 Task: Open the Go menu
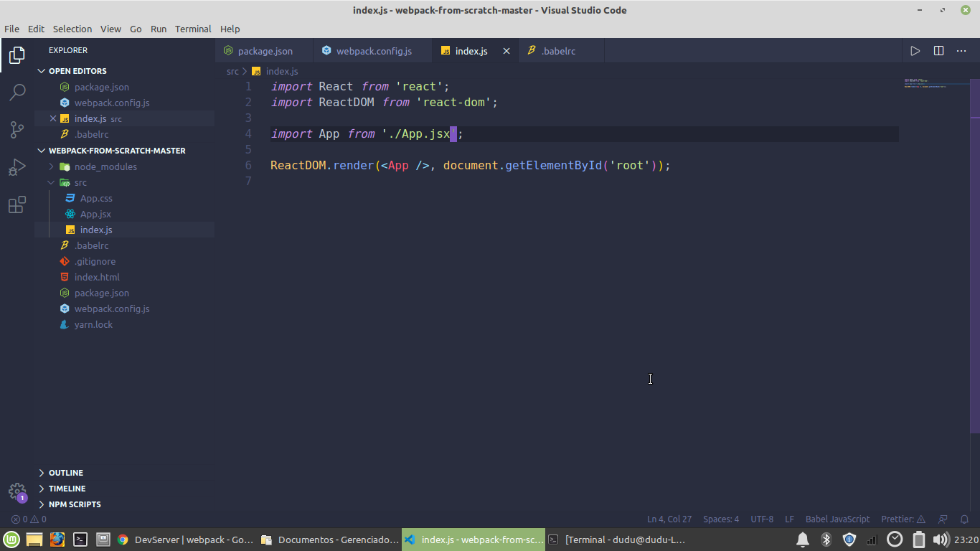136,29
